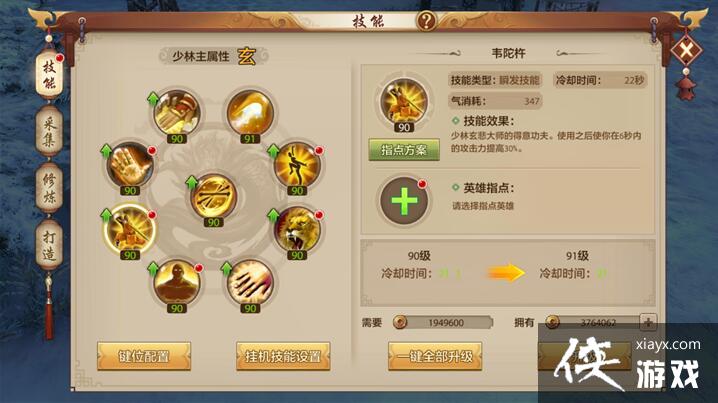Add a hero via green plus slot

click(404, 201)
